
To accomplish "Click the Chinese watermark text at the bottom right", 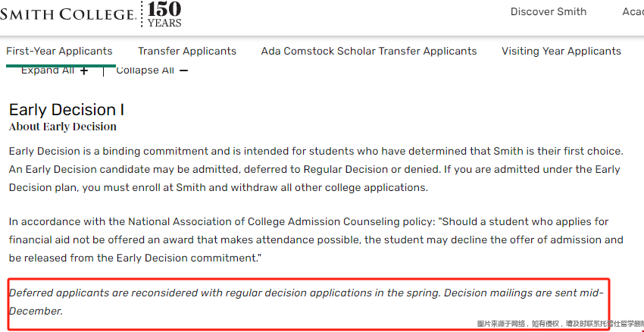I will tap(560, 324).
